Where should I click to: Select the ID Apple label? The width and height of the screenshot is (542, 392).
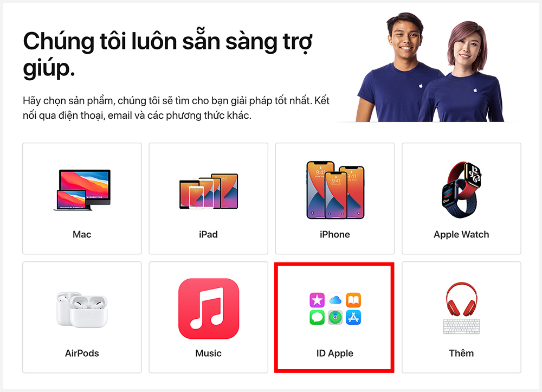[x=335, y=354]
